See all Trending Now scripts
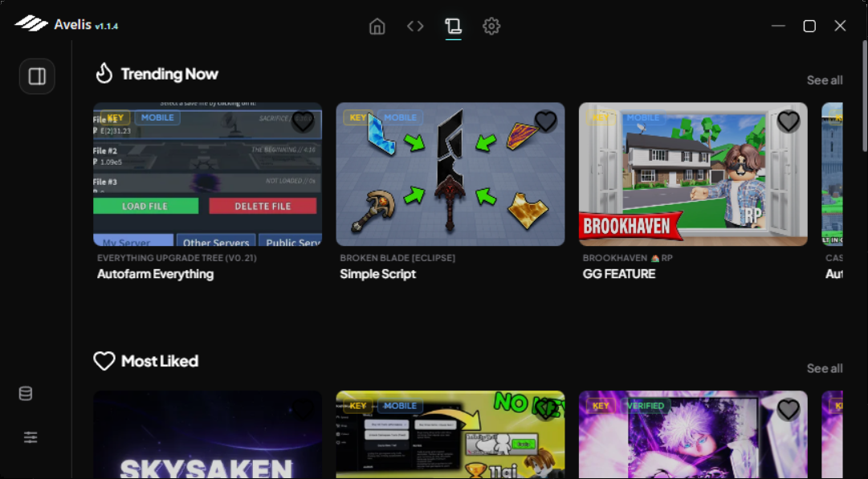This screenshot has width=868, height=479. pyautogui.click(x=825, y=80)
